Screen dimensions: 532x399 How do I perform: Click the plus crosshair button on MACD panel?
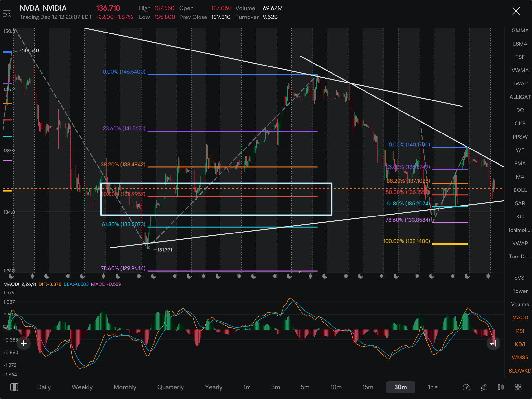24,343
